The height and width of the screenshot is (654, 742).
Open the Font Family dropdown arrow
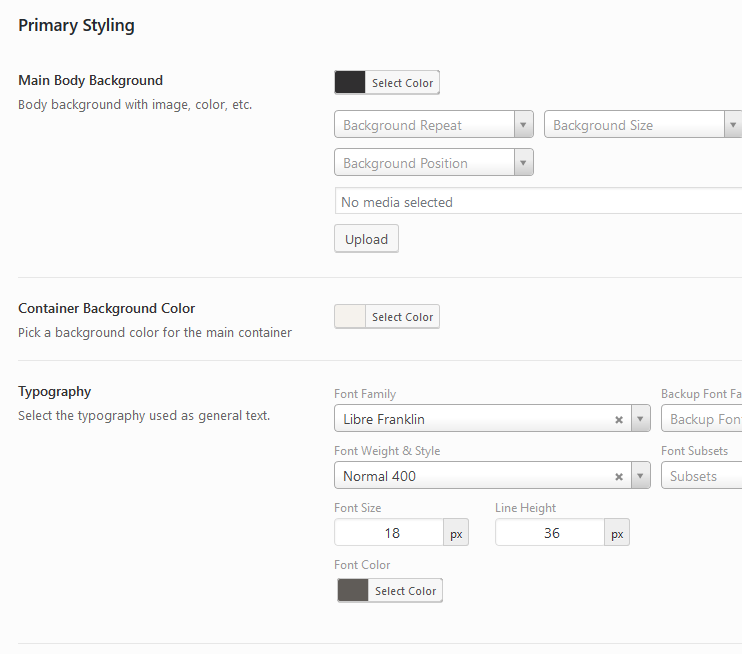tap(640, 419)
